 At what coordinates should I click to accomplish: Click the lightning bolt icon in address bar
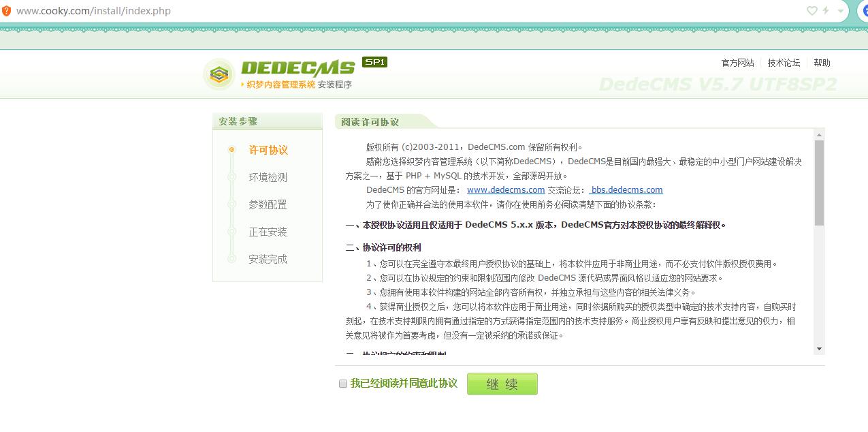tap(826, 11)
